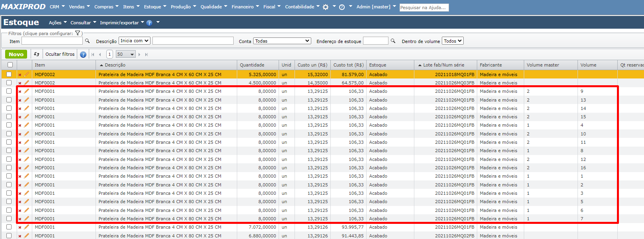The image size is (644, 239).
Task: Open the 'Dentro de volume' Todos dropdown
Action: (453, 41)
